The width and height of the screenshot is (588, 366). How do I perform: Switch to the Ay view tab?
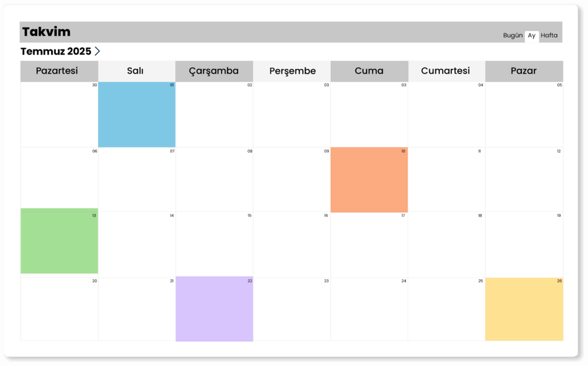(532, 36)
